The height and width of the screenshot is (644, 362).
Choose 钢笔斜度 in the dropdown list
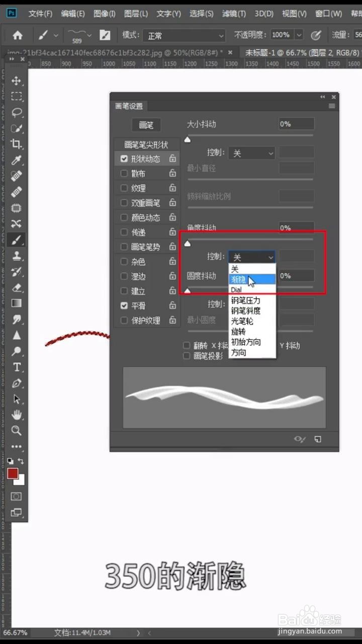pyautogui.click(x=252, y=311)
